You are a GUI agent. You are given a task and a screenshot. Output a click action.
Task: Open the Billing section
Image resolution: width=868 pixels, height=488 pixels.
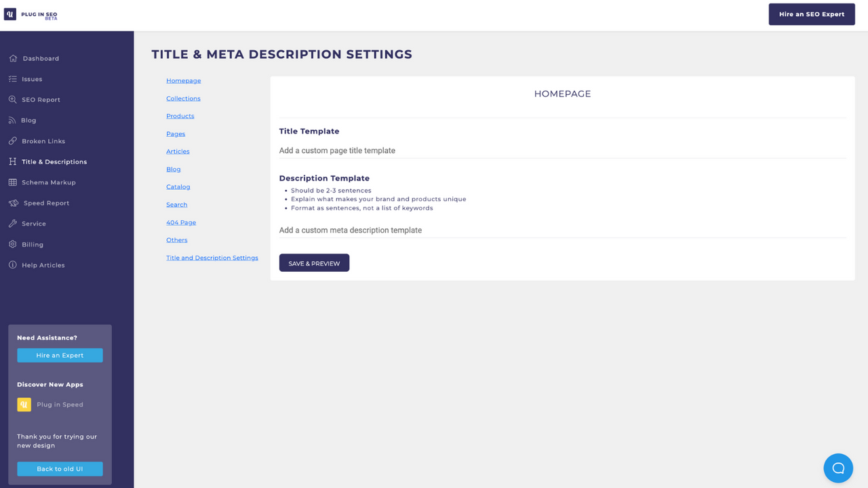pos(12,244)
